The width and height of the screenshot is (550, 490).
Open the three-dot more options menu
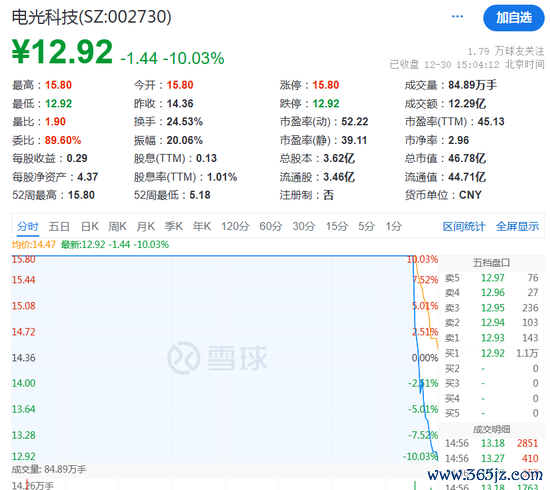tap(457, 16)
